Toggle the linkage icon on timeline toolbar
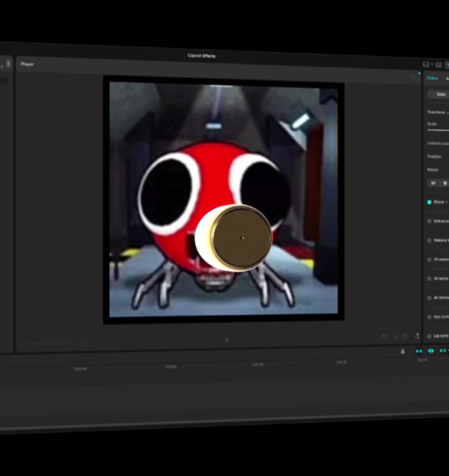This screenshot has width=449, height=476. pyautogui.click(x=443, y=351)
